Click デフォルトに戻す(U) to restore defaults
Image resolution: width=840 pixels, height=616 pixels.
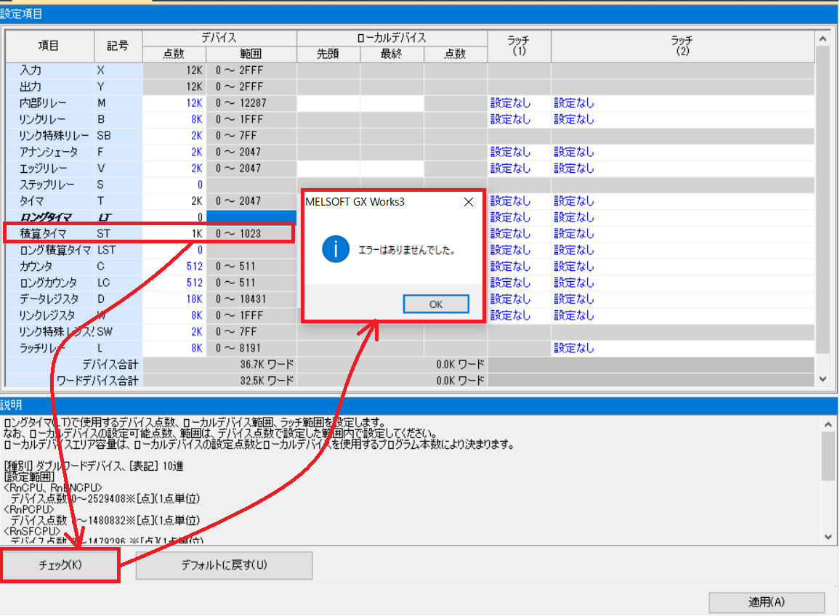pyautogui.click(x=224, y=565)
